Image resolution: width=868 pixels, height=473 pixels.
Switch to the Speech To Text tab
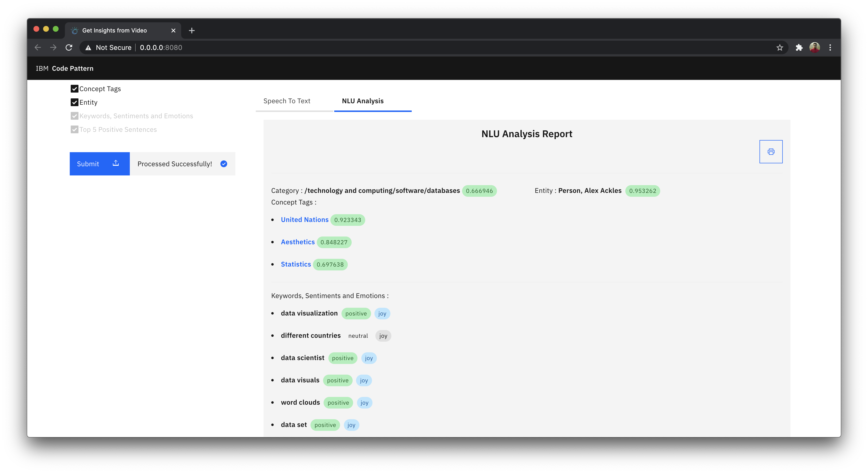click(287, 101)
